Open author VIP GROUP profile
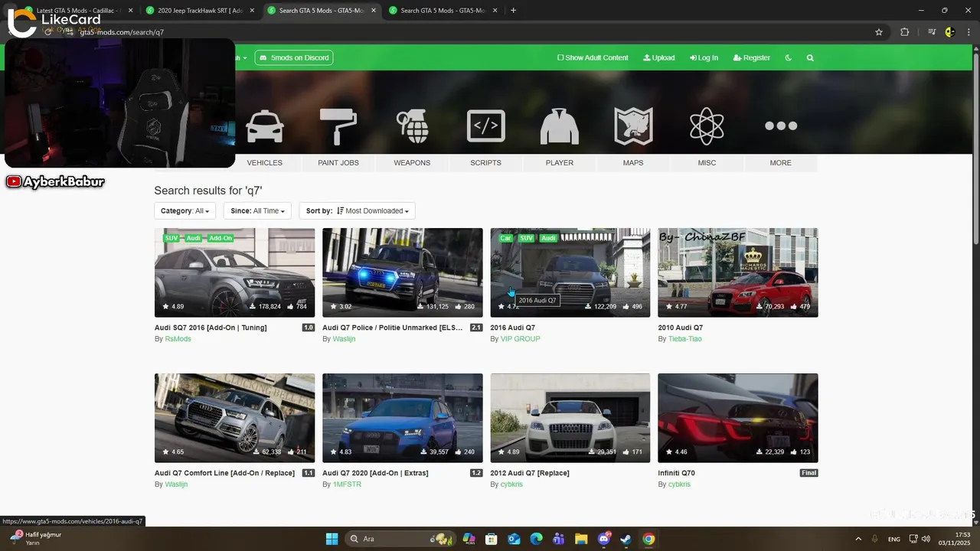The height and width of the screenshot is (551, 980). 520,339
